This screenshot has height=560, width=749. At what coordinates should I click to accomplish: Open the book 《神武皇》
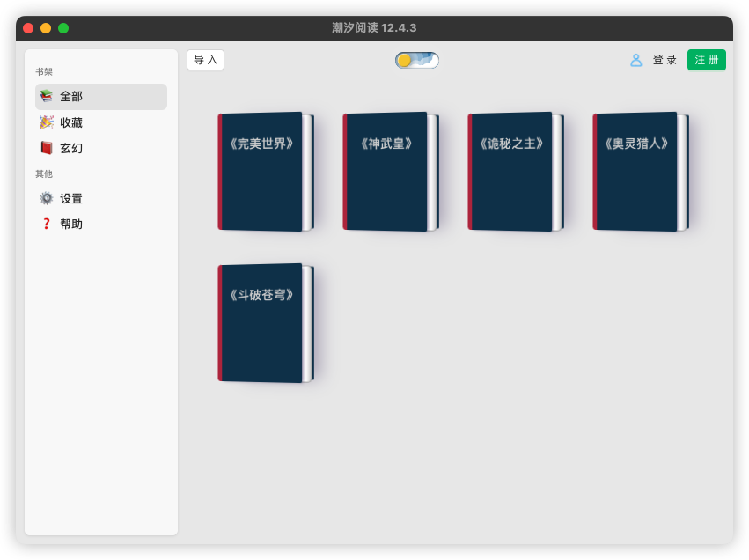(388, 172)
